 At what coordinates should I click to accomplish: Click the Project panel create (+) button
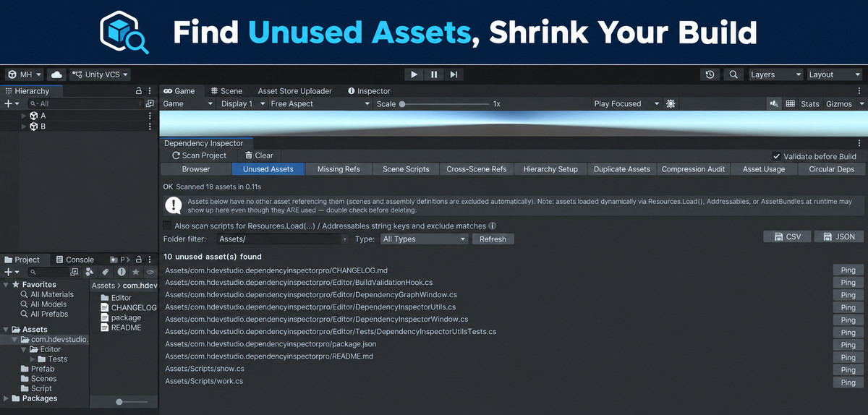(10, 272)
